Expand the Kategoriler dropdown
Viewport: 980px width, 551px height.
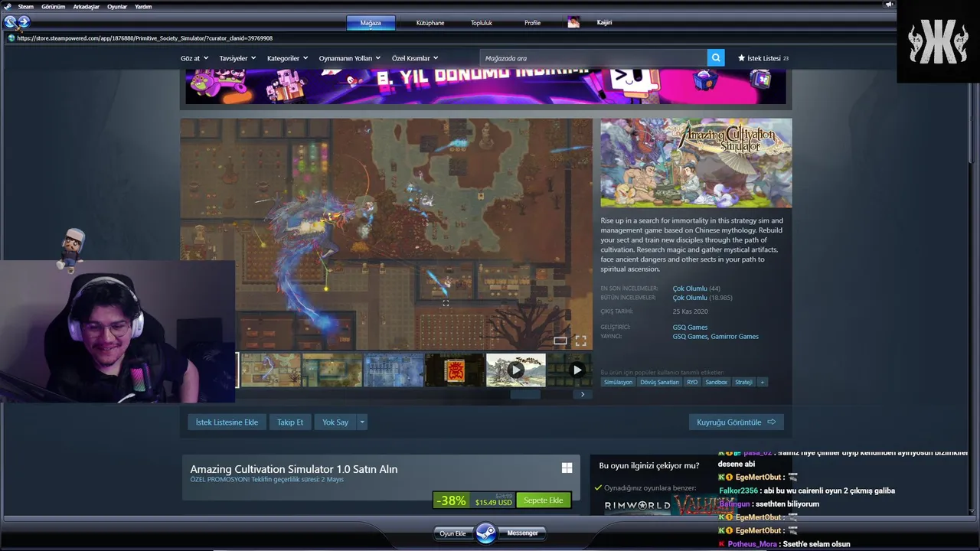tap(287, 58)
